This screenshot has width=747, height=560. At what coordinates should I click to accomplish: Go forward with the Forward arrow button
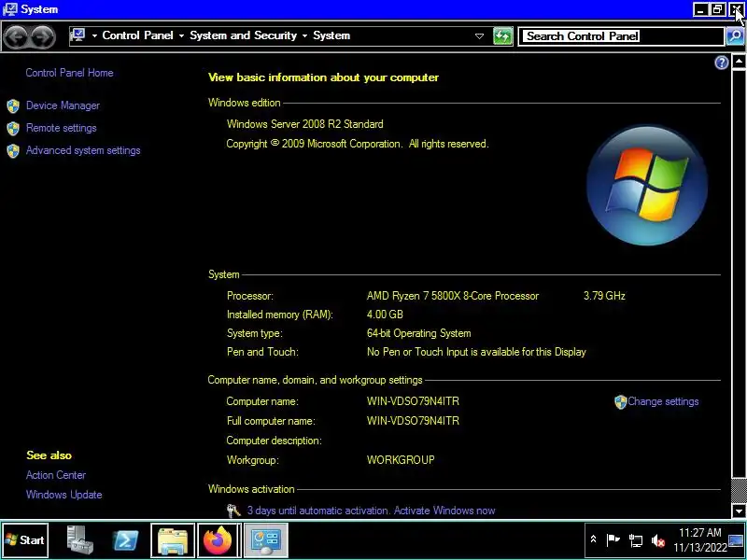coord(43,37)
